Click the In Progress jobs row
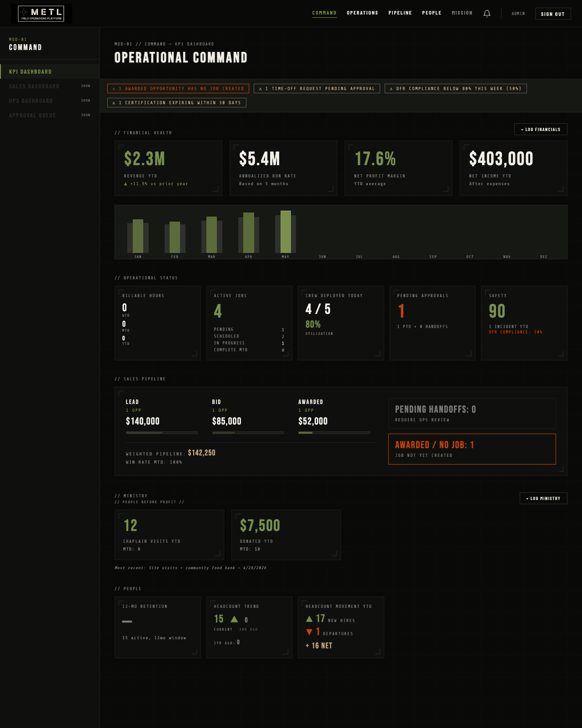Image resolution: width=582 pixels, height=728 pixels. [249, 343]
